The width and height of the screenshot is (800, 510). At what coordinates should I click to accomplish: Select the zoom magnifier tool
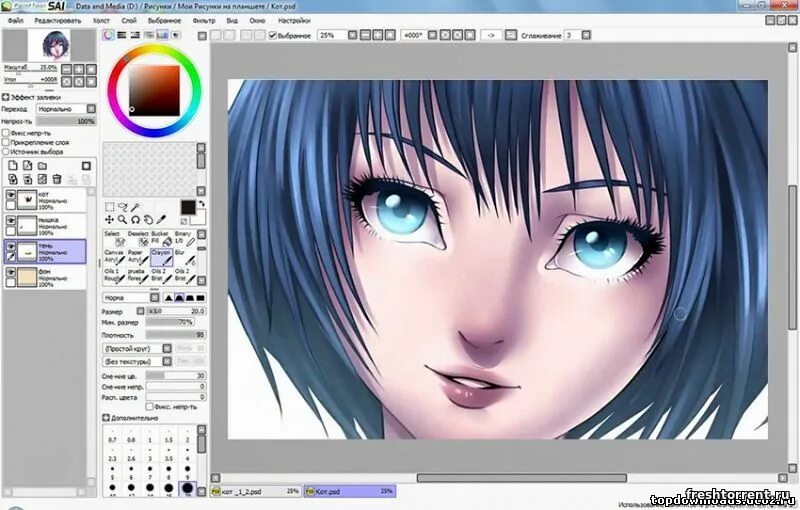click(x=122, y=220)
